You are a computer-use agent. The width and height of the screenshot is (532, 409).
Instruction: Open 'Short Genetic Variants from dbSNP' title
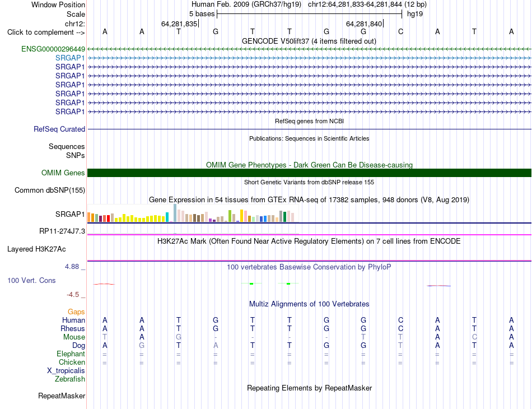click(x=309, y=182)
